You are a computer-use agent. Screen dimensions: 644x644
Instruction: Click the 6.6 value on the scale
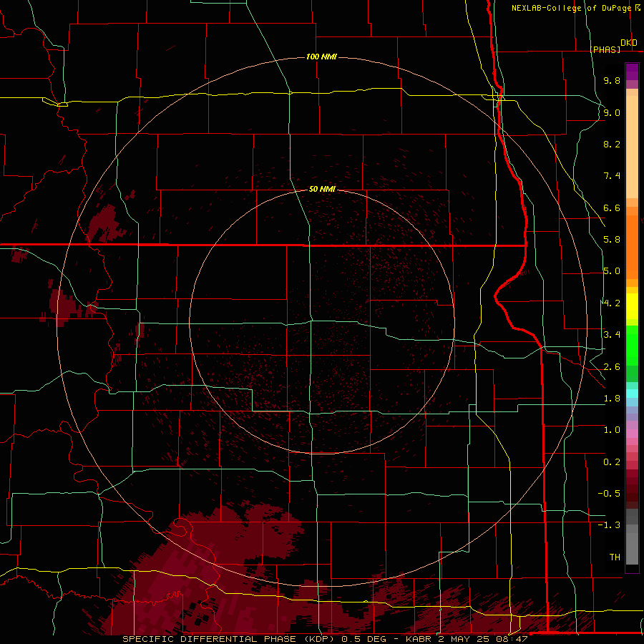(612, 208)
